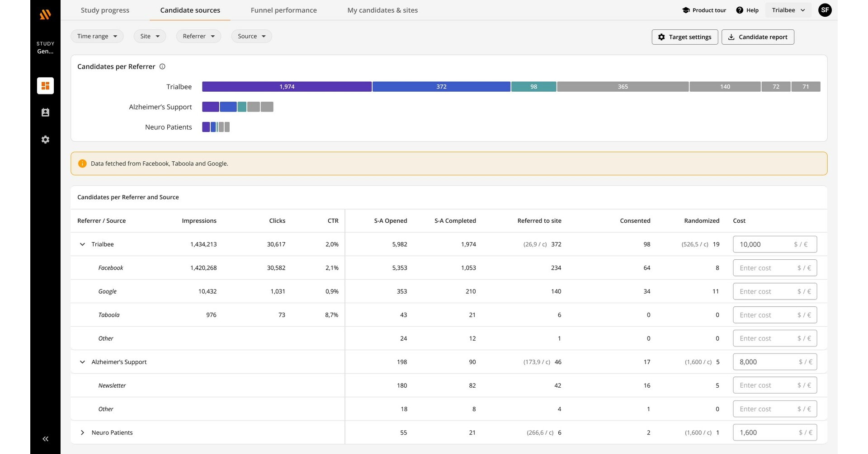Click the SF profile avatar

(825, 9)
